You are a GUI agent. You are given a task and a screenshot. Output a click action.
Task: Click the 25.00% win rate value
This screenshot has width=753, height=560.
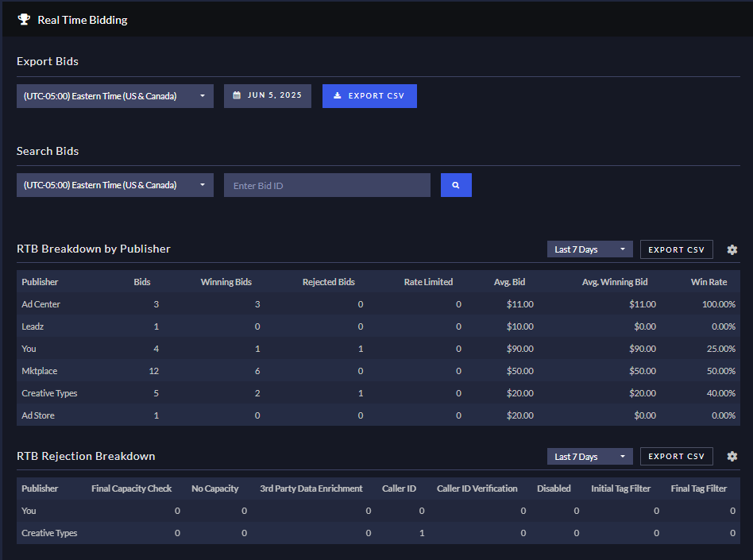coord(720,349)
